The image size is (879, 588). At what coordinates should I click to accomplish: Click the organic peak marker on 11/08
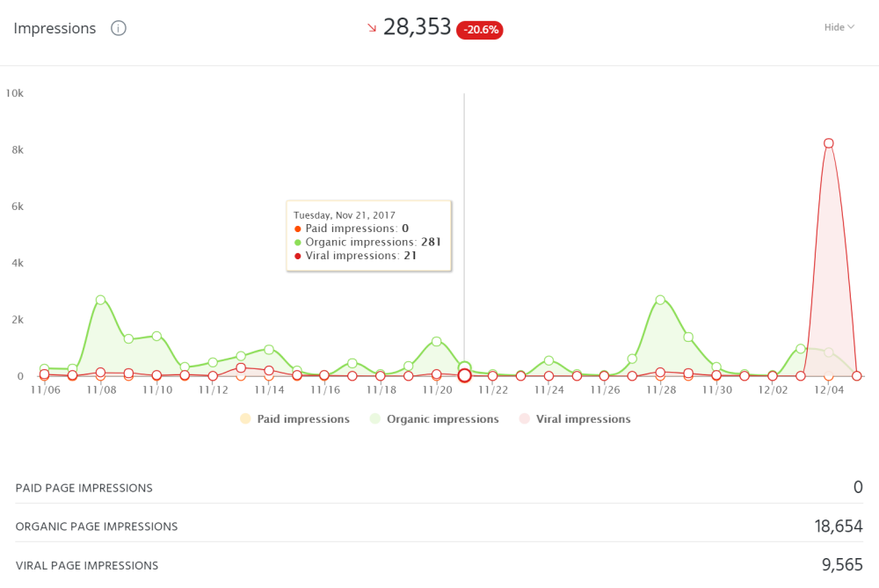click(x=100, y=301)
